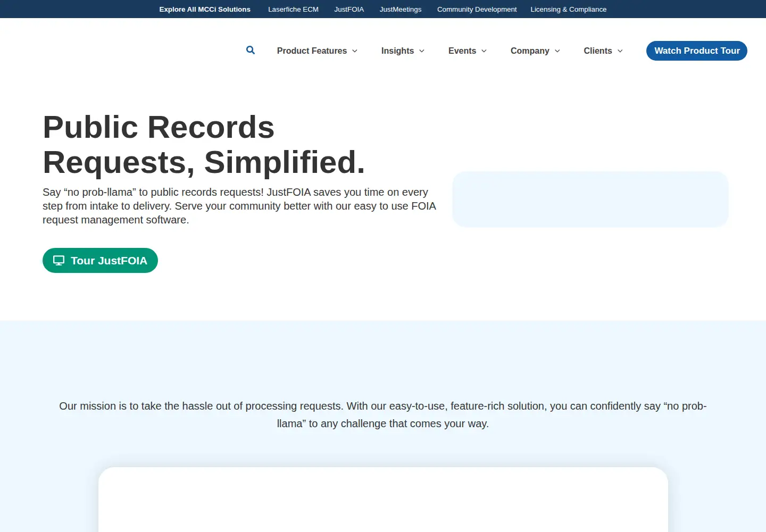
Task: Go to Laserfiche ECM link
Action: pos(293,9)
